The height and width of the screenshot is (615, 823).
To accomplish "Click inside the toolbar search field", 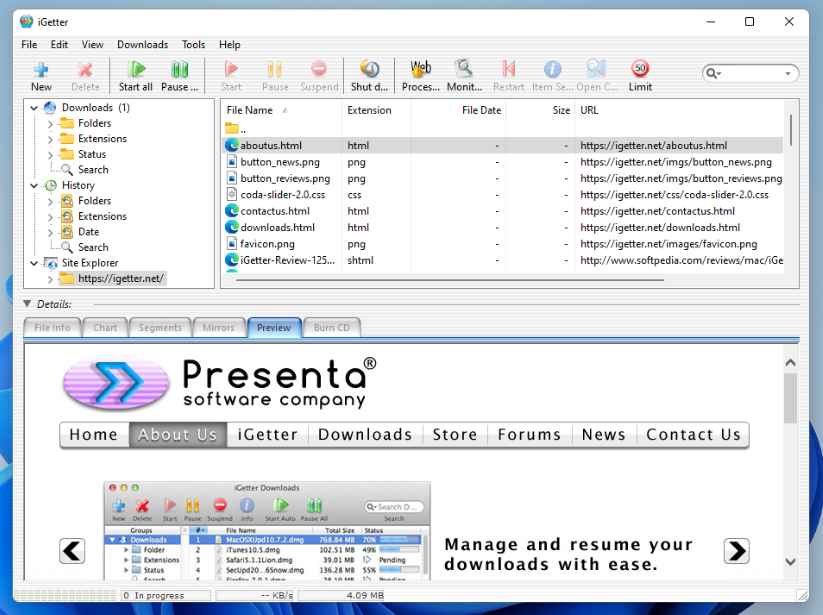I will click(753, 73).
